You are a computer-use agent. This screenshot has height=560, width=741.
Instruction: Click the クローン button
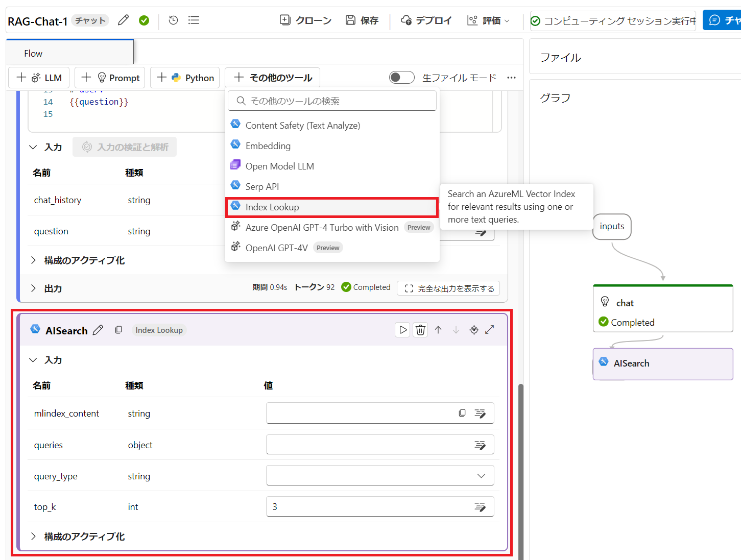306,20
